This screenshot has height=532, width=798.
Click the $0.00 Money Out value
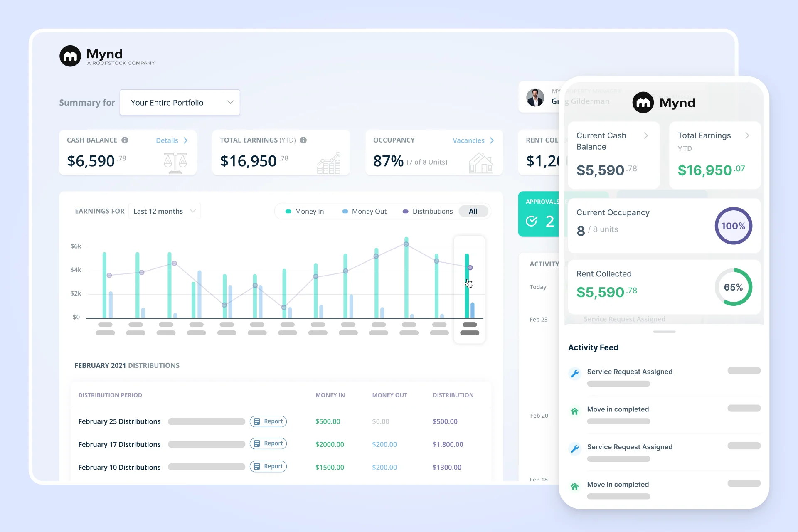tap(381, 421)
